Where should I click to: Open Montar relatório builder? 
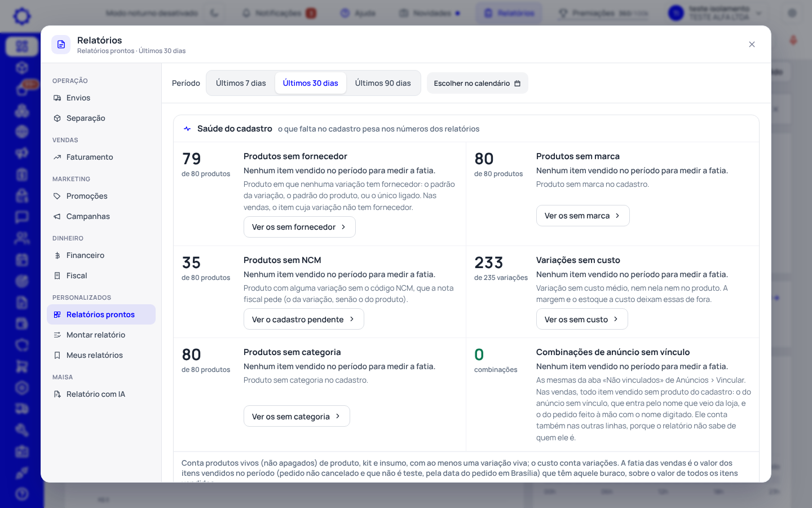point(101,335)
